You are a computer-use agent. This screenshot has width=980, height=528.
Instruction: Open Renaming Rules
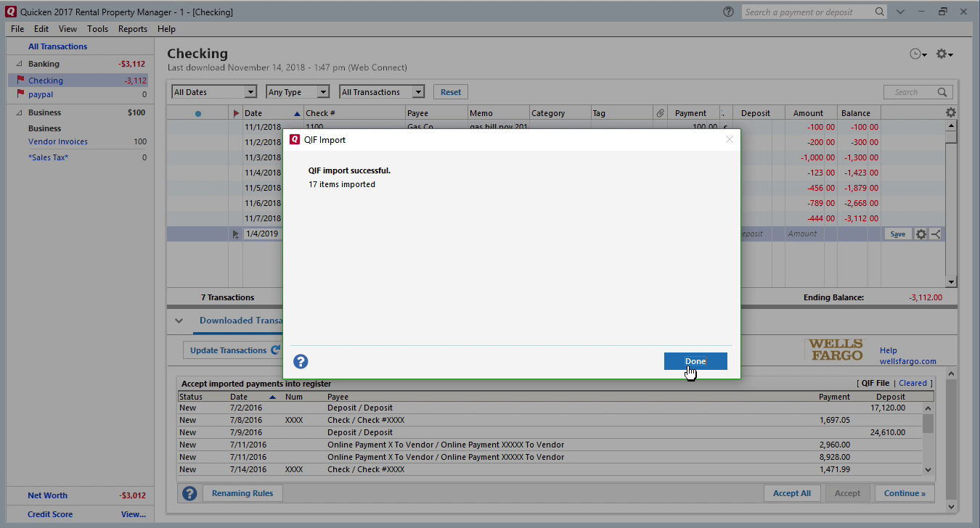coord(242,493)
